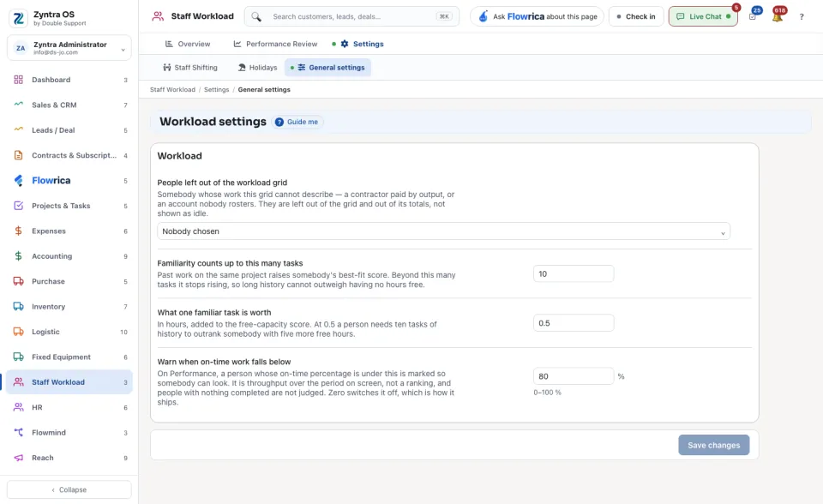Open the Staff Shifting sub-tab

click(x=190, y=68)
